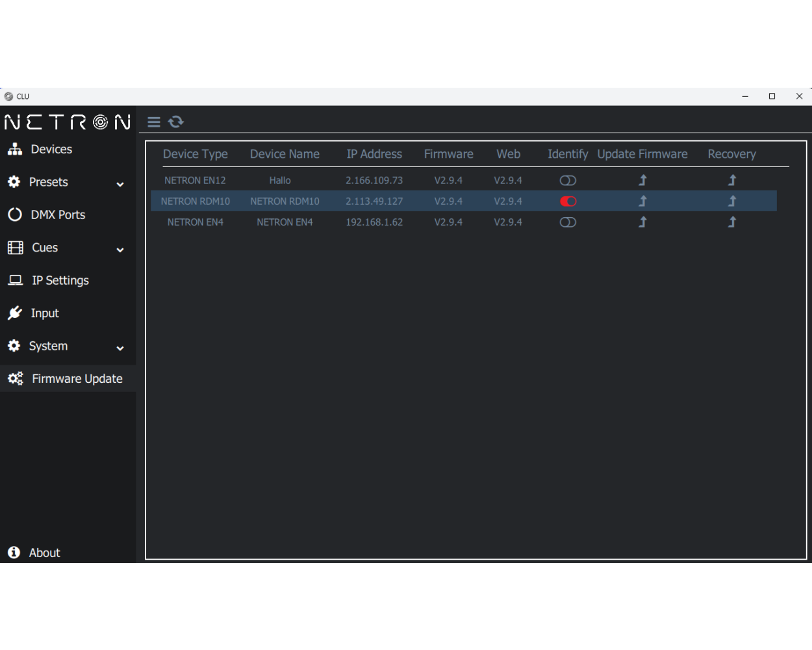
Task: Click the Devices network icon in sidebar
Action: point(15,149)
